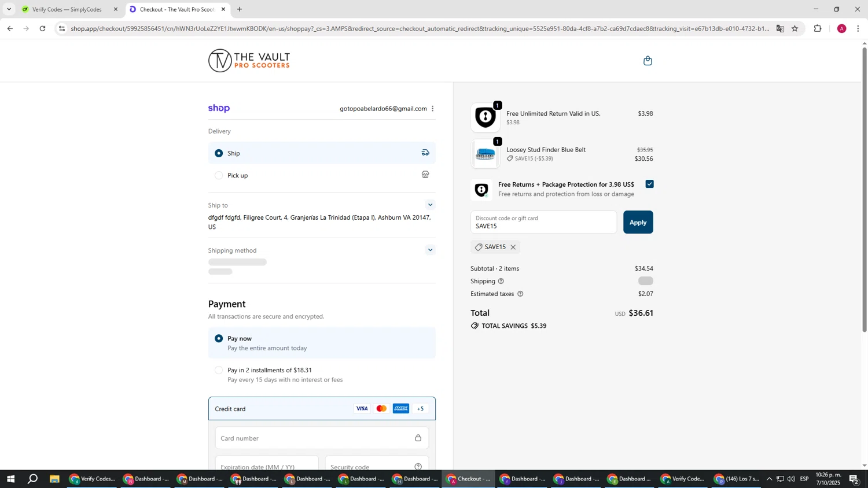Go back to the previous page
868x488 pixels.
click(x=10, y=28)
